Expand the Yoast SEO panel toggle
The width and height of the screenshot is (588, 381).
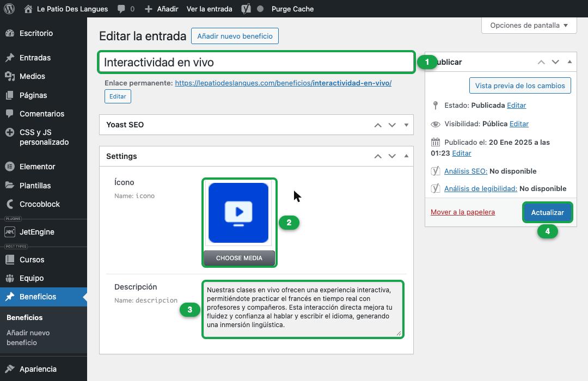(406, 125)
